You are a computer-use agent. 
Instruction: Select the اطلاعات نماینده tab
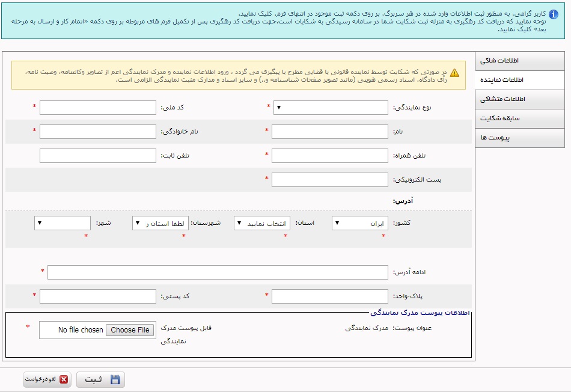tap(520, 80)
